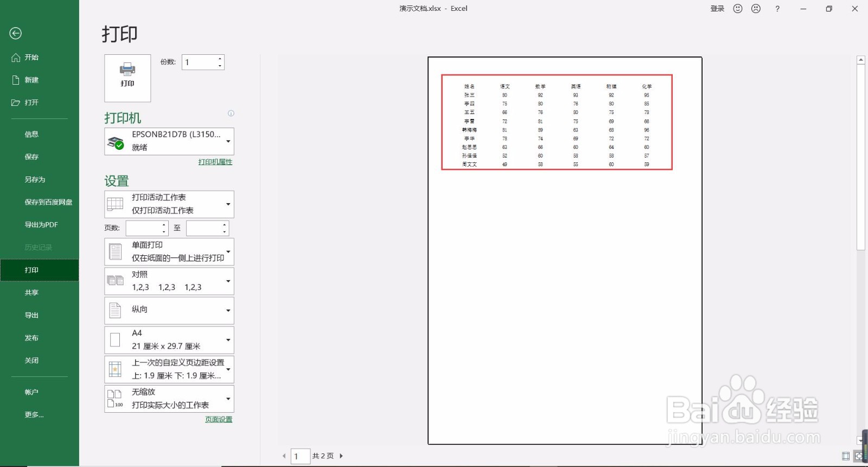Image resolution: width=868 pixels, height=467 pixels.
Task: Expand collated 1,2,3 dropdown
Action: tap(169, 281)
